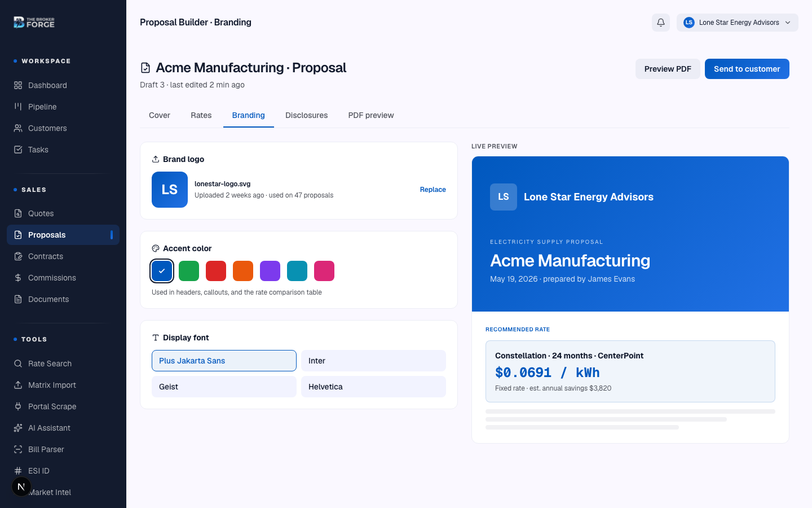Viewport: 812px width, 508px height.
Task: Open the Proposals menu label
Action: click(x=47, y=235)
